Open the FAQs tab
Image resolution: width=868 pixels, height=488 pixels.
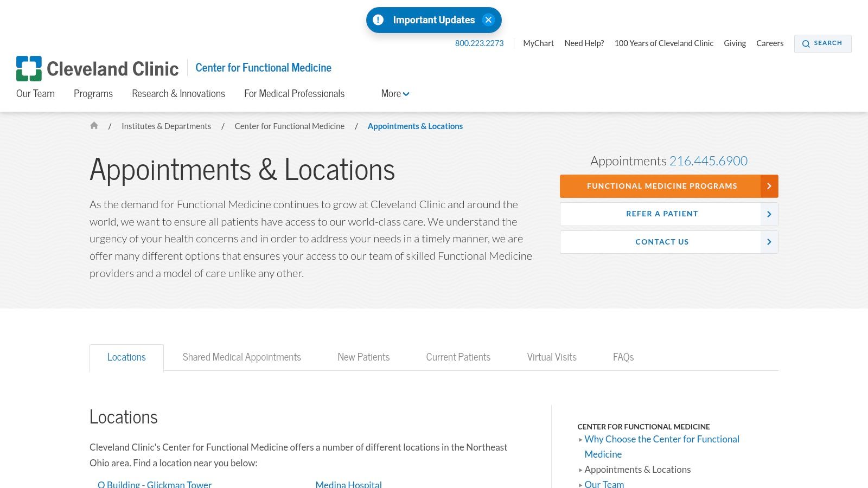point(623,357)
